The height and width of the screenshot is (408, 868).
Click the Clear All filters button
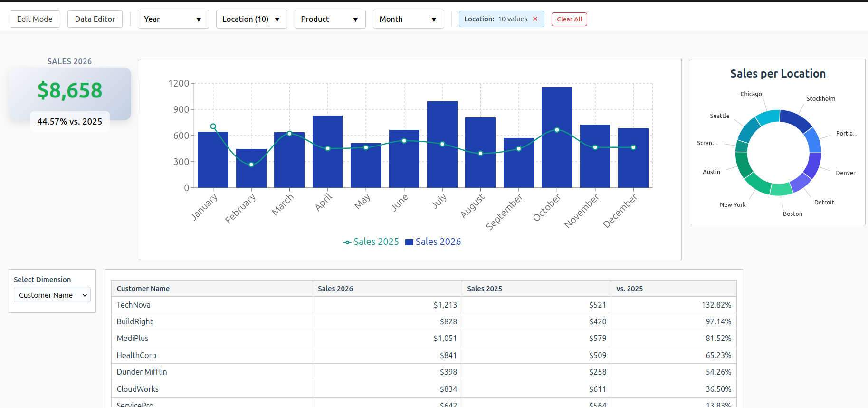pyautogui.click(x=569, y=19)
